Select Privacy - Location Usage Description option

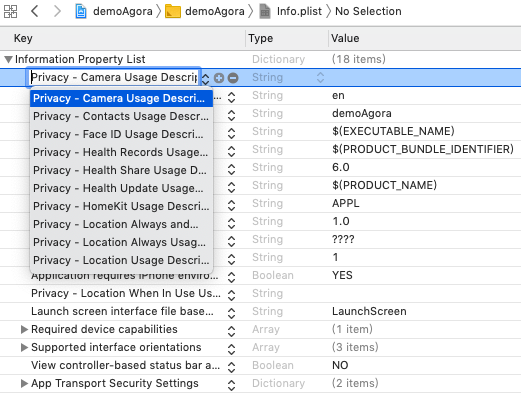click(x=121, y=260)
